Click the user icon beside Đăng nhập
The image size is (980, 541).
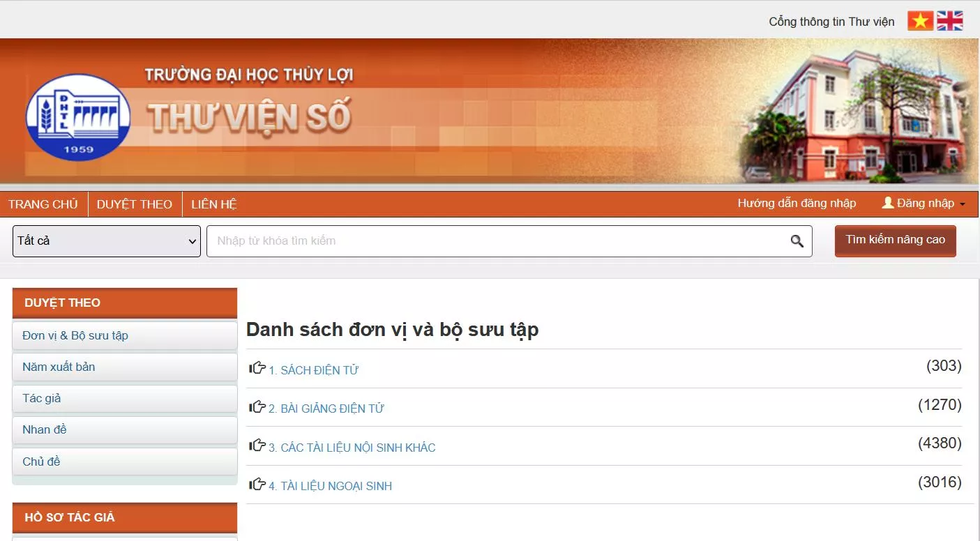click(888, 203)
